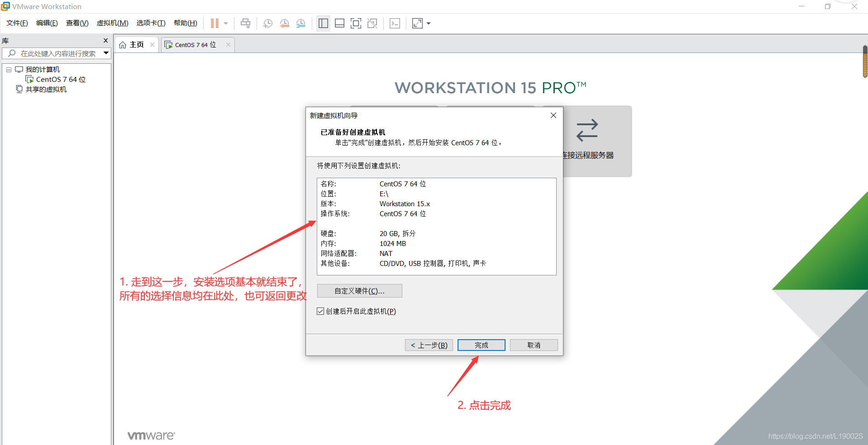The height and width of the screenshot is (445, 868).
Task: Close the CentOS 7 64 位 tab
Action: (x=228, y=44)
